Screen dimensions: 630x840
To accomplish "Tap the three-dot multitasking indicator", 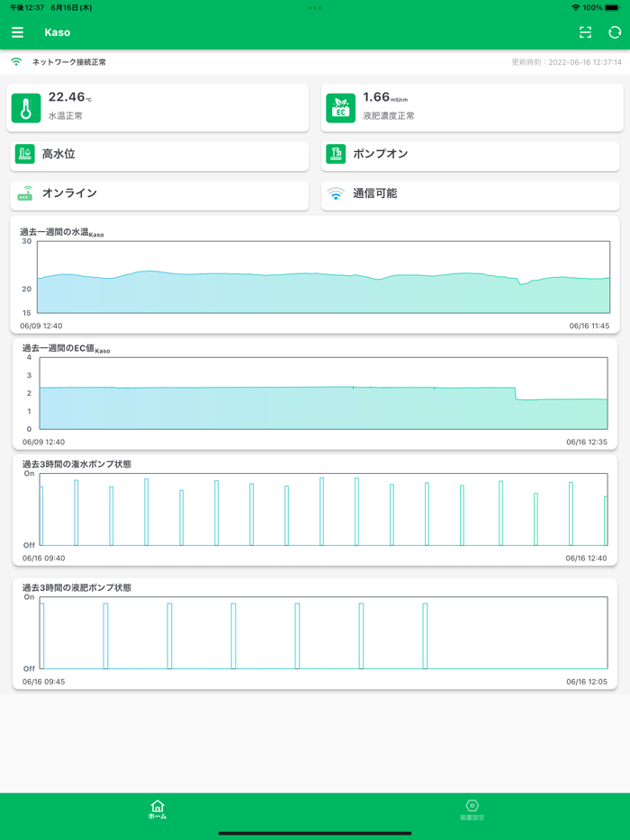I will (x=315, y=7).
